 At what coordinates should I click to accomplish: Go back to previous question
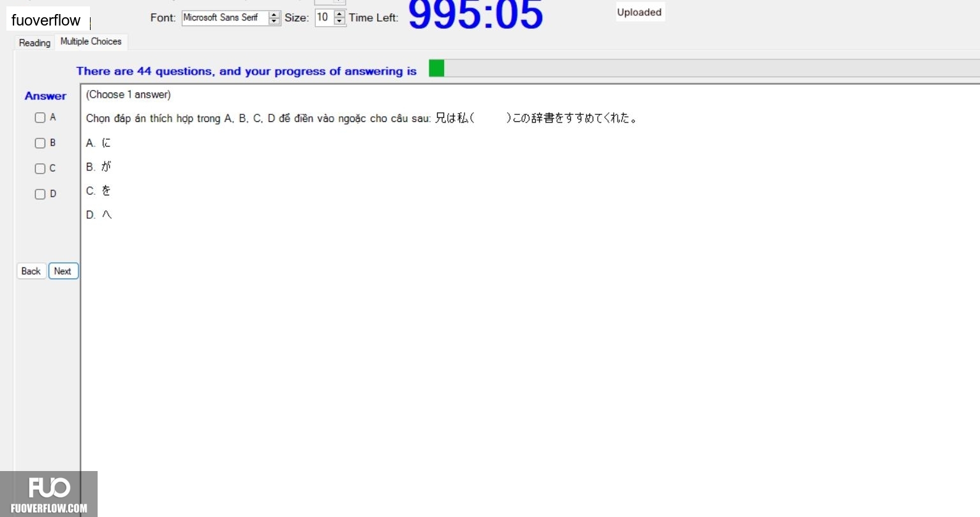tap(31, 271)
